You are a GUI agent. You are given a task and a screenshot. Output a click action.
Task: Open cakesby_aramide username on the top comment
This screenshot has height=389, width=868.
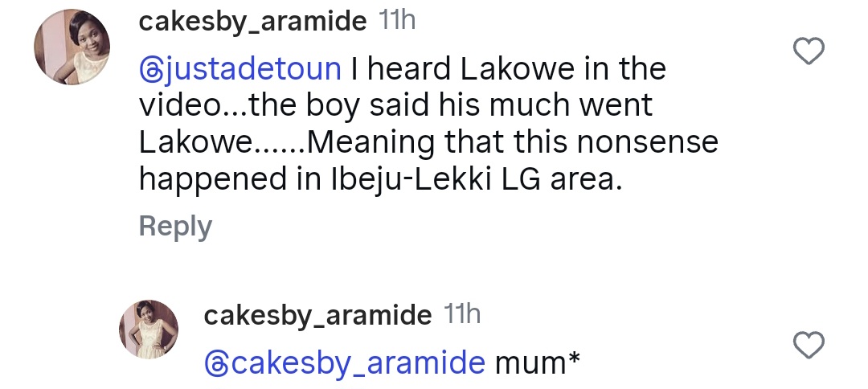click(x=252, y=22)
